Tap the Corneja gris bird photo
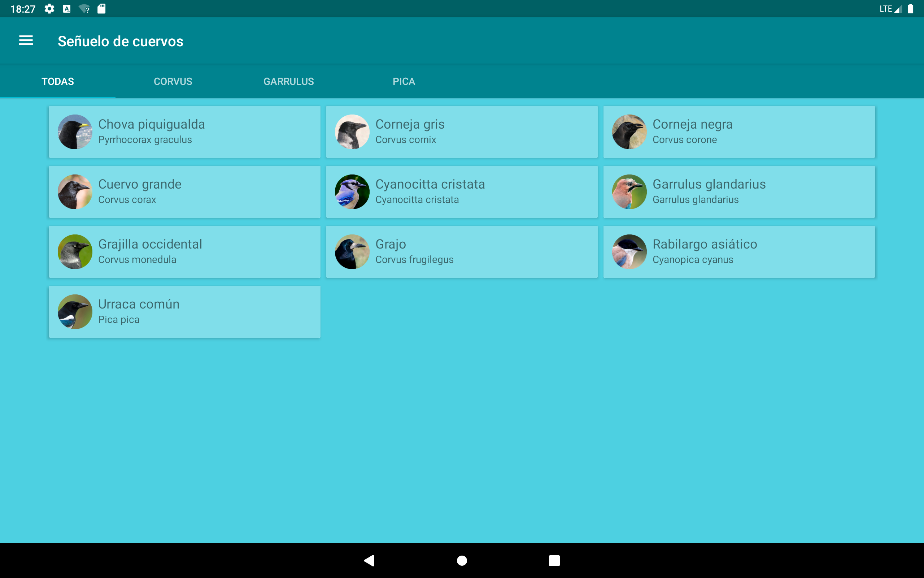 tap(352, 132)
